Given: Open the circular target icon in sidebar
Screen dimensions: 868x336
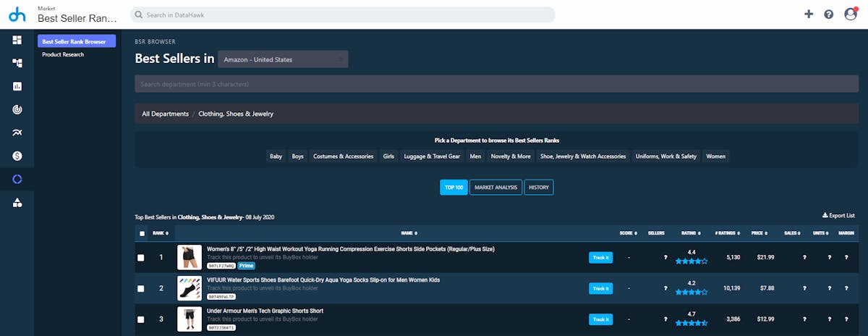Looking at the screenshot, I should pos(17,109).
